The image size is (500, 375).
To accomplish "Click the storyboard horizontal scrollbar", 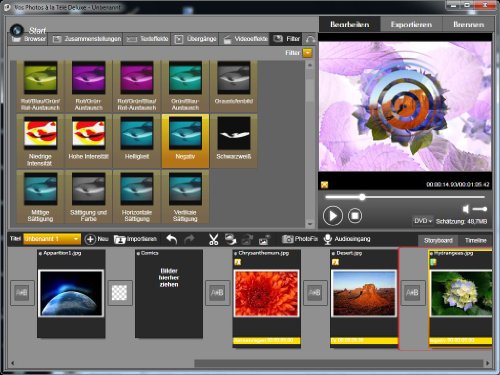I will tap(338, 363).
